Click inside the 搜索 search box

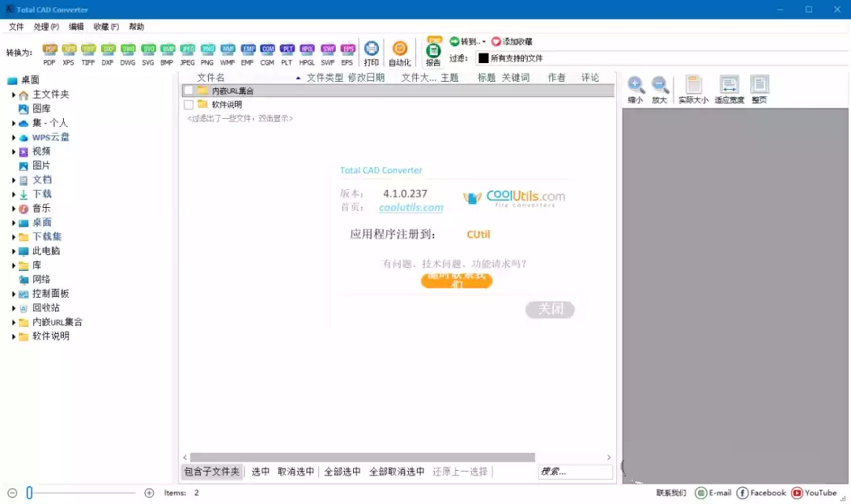point(574,471)
